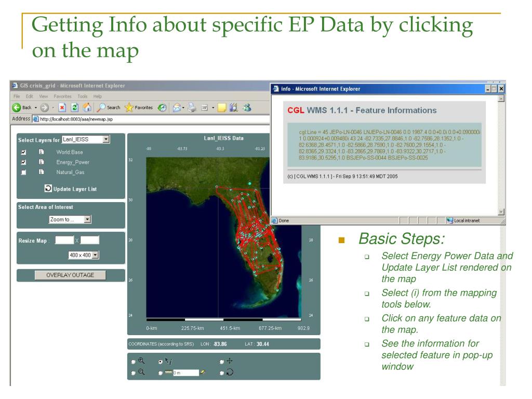This screenshot has height=399, width=532.
Task: Click the map refresh circular arrow icon
Action: 230,372
